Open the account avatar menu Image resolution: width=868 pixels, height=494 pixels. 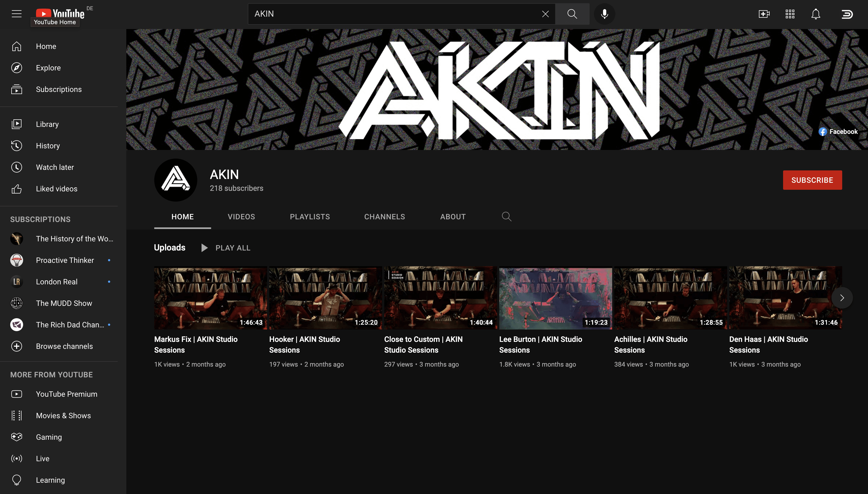pyautogui.click(x=847, y=14)
